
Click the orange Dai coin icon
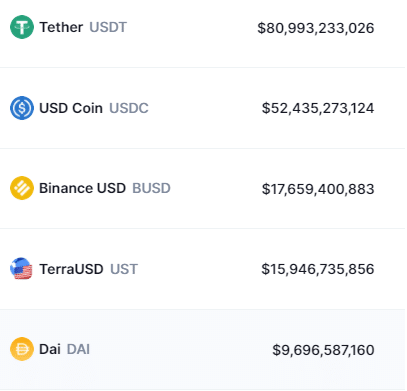[x=22, y=349]
